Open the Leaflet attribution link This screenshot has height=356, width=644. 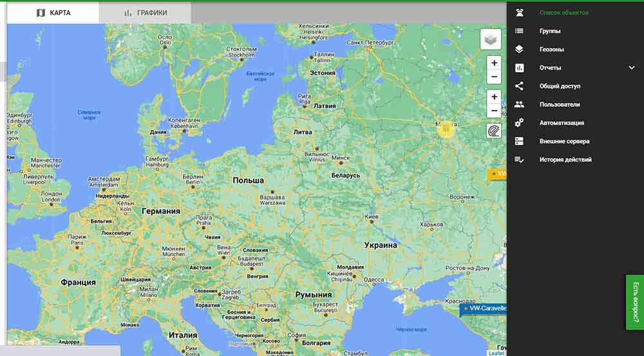click(x=496, y=353)
